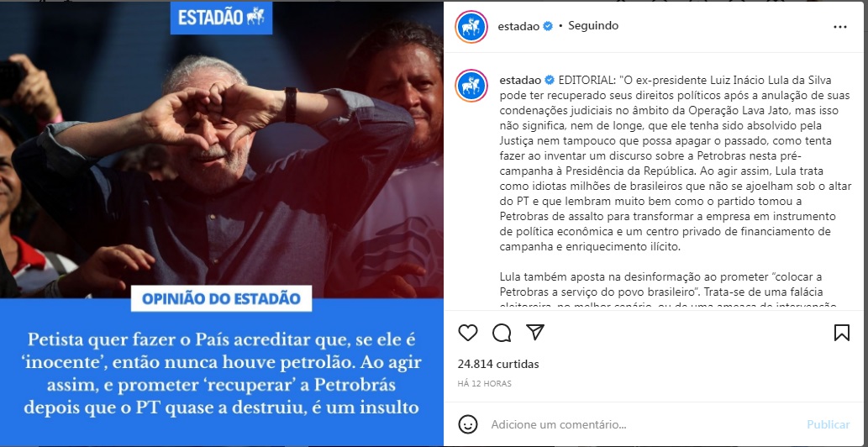
Task: Click the estadao avatar beside the caption
Action: click(x=471, y=86)
